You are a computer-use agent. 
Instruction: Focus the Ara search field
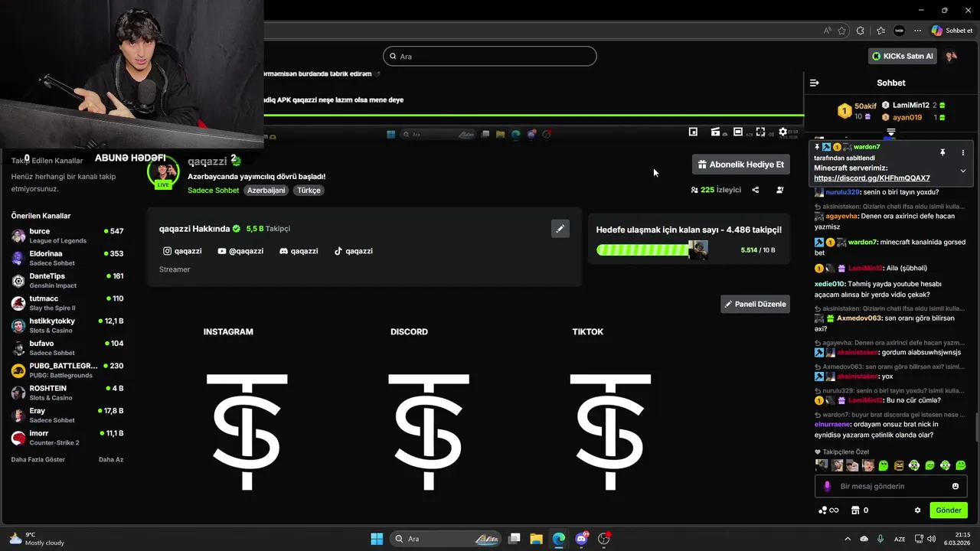(x=490, y=56)
